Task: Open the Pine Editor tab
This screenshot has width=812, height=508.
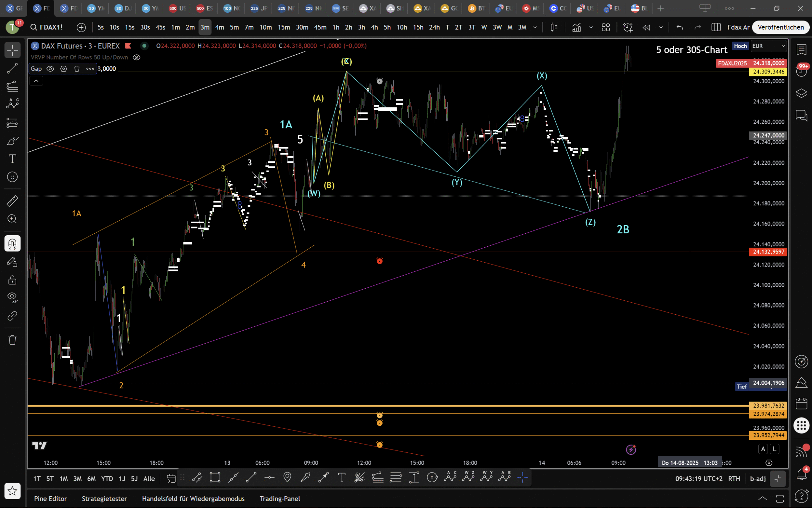Action: 50,499
